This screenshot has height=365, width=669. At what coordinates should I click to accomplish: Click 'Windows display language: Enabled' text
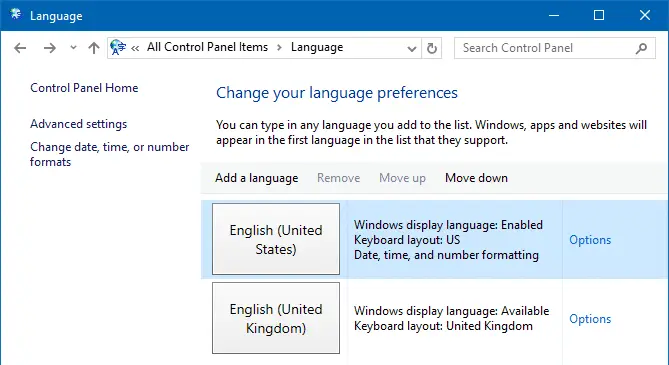(x=448, y=225)
